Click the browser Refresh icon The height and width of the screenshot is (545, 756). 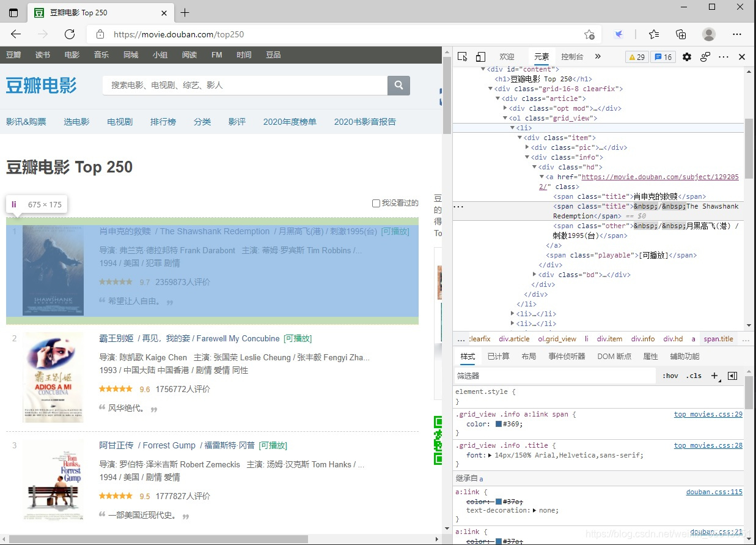tap(70, 34)
